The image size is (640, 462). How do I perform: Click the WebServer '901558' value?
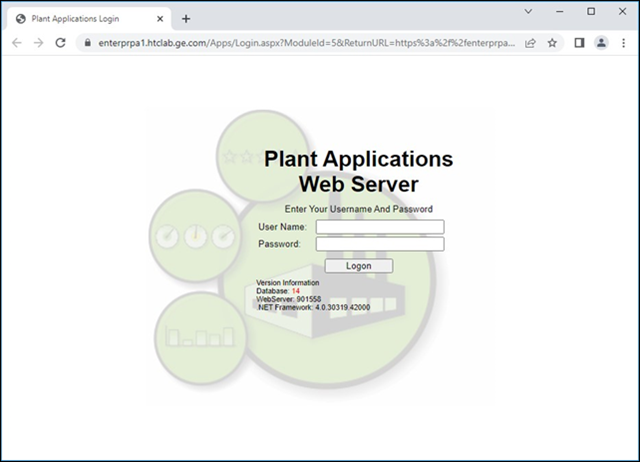(309, 299)
